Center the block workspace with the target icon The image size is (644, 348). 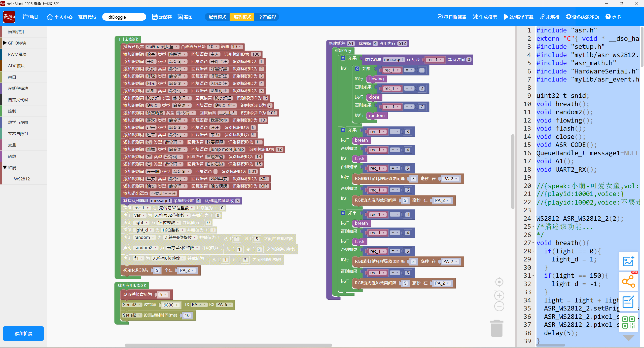point(499,282)
